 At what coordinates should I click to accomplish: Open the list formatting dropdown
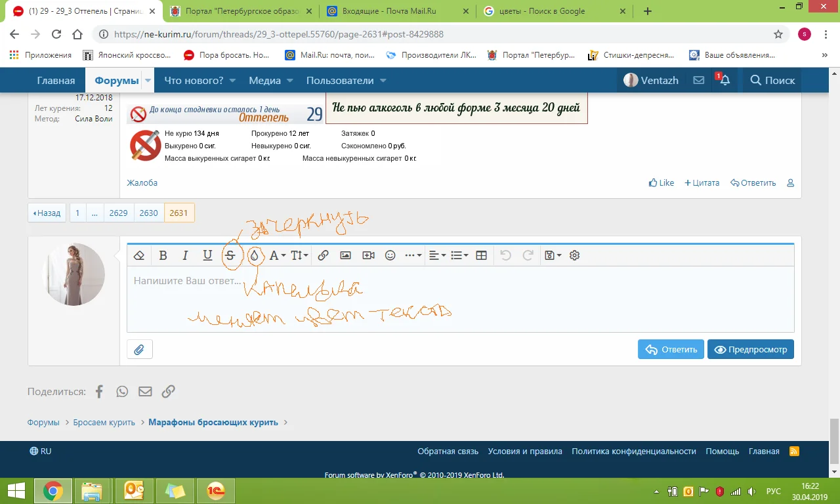coord(459,255)
